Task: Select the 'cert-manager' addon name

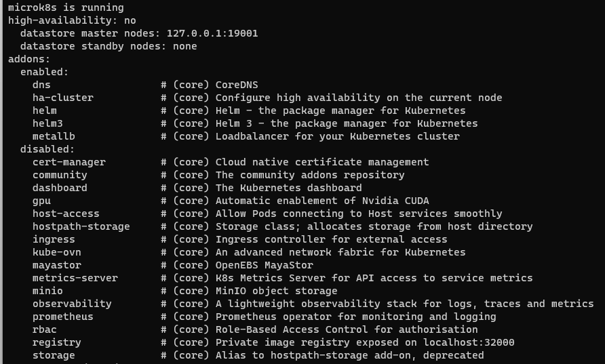Action: [69, 162]
